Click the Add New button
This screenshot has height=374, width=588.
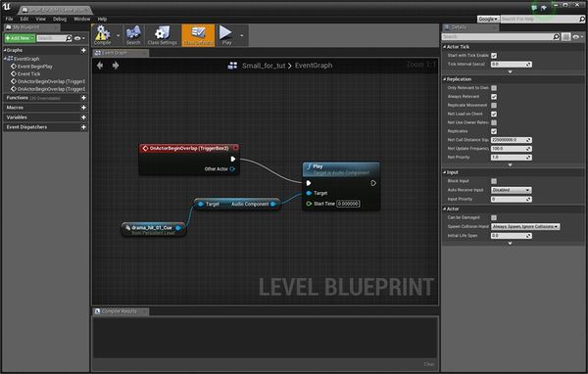point(20,38)
